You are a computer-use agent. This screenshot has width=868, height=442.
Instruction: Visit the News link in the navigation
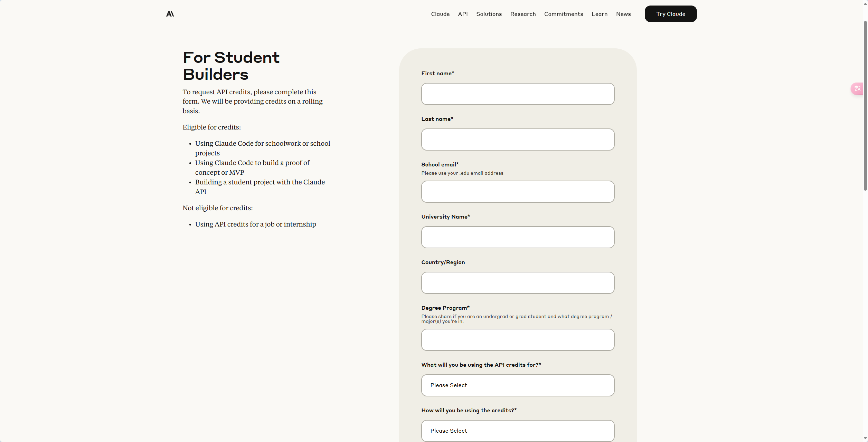coord(623,14)
